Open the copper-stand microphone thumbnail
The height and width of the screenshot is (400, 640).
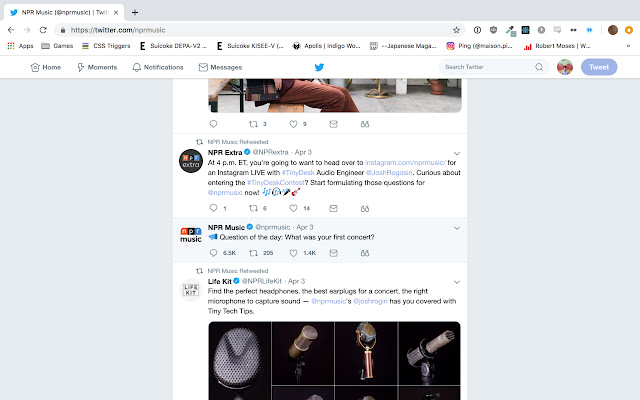[x=366, y=353]
